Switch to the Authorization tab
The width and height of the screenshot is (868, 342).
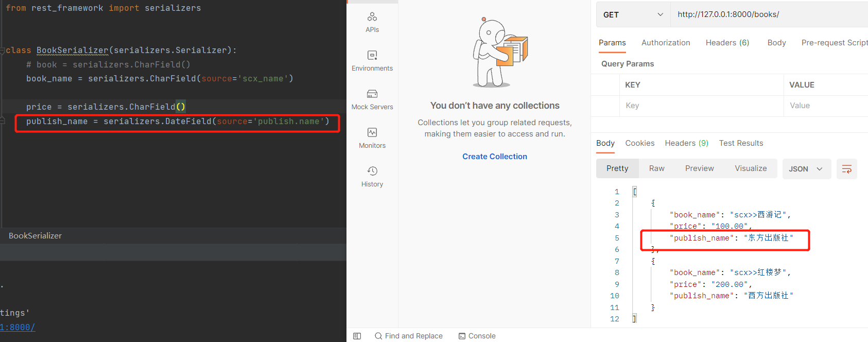pos(666,43)
